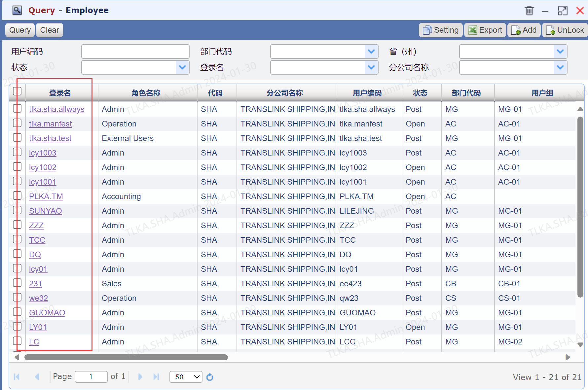Maximize the Query Employee window
The height and width of the screenshot is (390, 588).
tap(563, 11)
